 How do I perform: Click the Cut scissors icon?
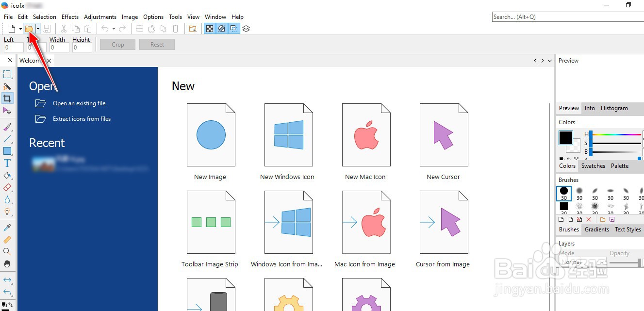pos(64,29)
